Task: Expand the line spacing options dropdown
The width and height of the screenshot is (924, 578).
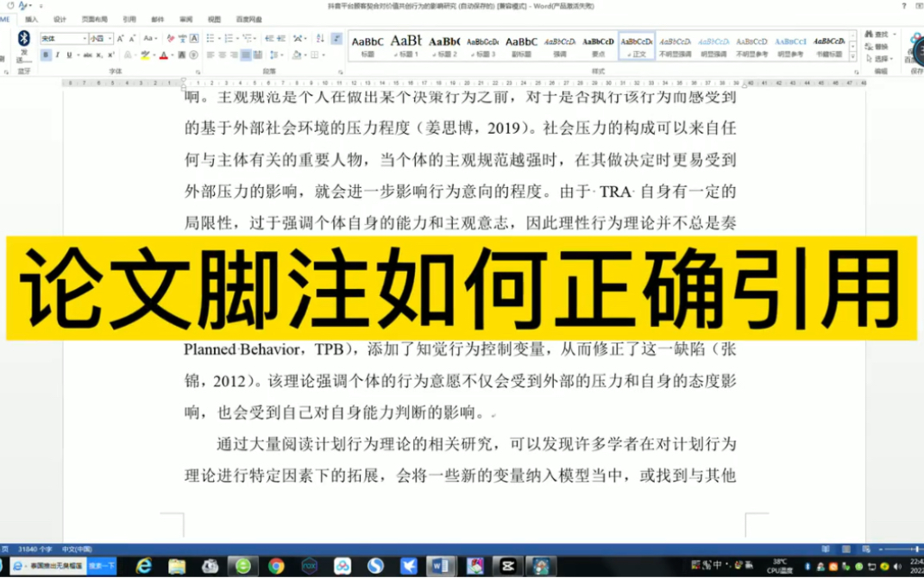Action: click(282, 54)
